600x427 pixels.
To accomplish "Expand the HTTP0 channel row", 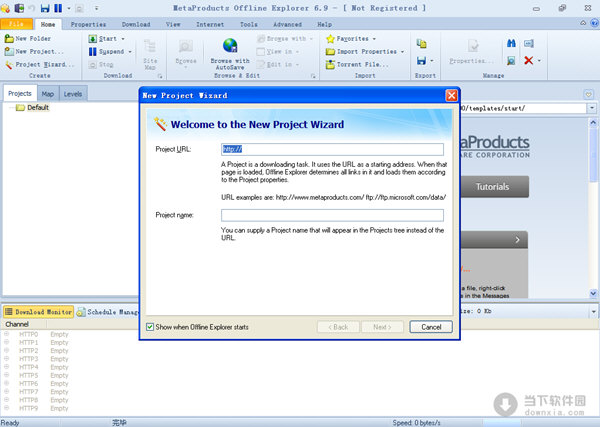I will coord(7,334).
